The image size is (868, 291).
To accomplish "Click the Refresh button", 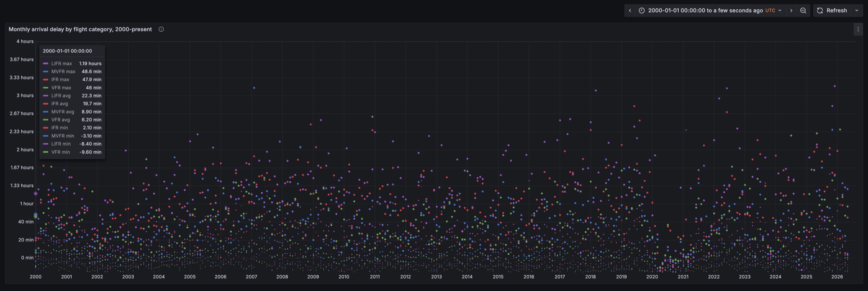I will pyautogui.click(x=832, y=10).
